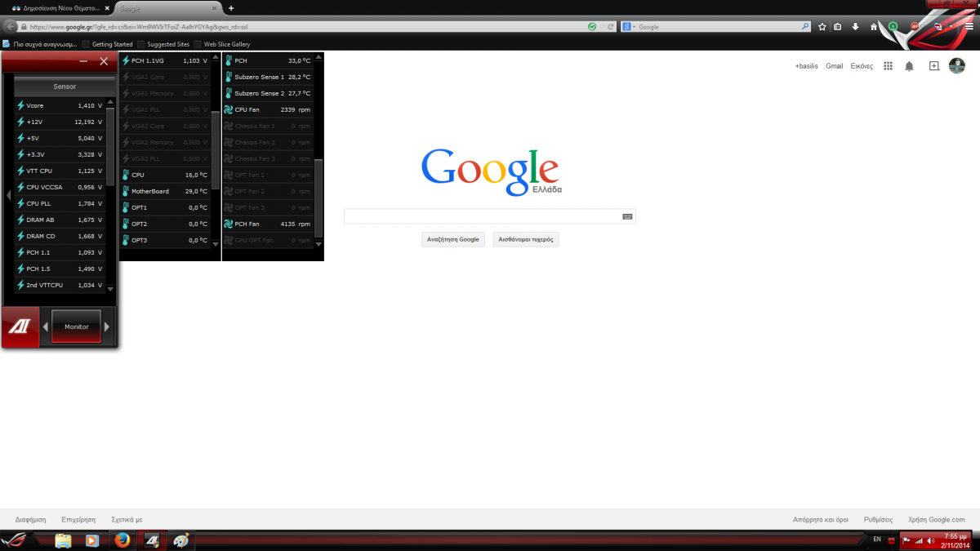Open Windows Media Player from taskbar
The width and height of the screenshot is (980, 551).
click(x=92, y=540)
